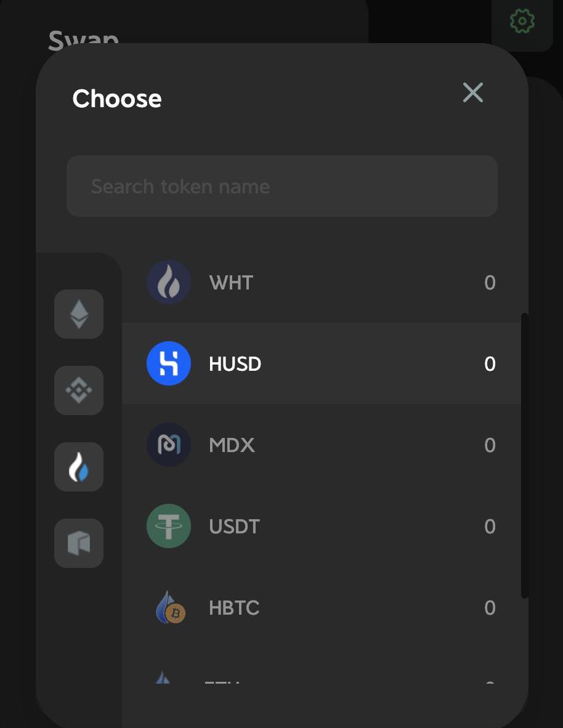
Task: Focus the Search token name field
Action: (x=282, y=186)
